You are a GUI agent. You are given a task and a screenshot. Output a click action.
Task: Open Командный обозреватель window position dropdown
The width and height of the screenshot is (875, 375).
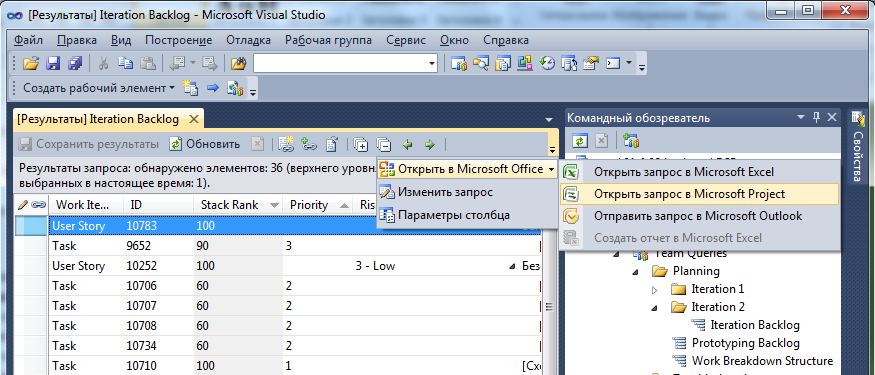pos(802,117)
